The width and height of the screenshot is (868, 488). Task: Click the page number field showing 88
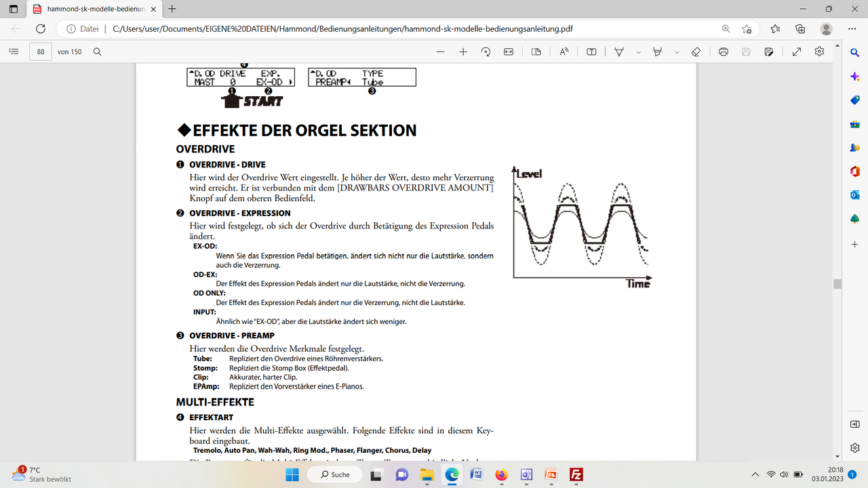[41, 52]
